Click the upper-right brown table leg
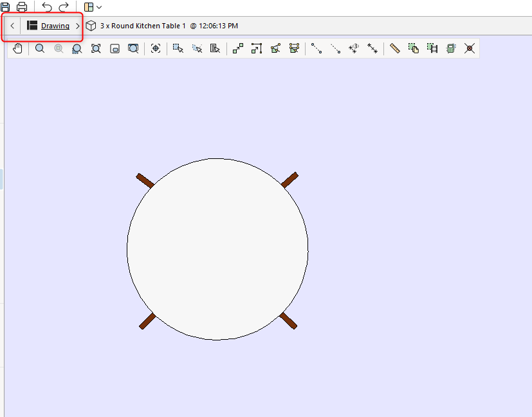 click(x=289, y=180)
